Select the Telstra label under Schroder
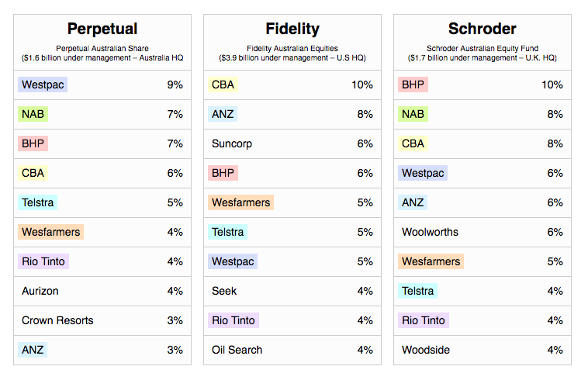 click(418, 291)
